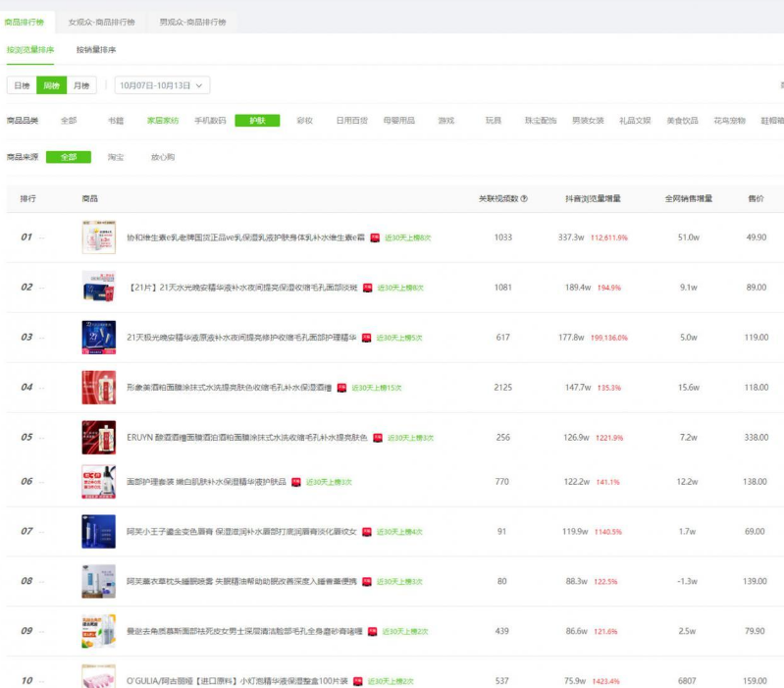This screenshot has width=784, height=688.
Task: Filter category by 母婴用品
Action: 399,121
